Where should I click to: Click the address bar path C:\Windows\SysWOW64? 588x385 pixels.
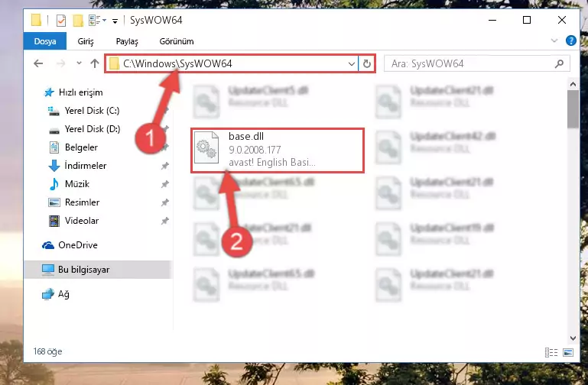(177, 63)
